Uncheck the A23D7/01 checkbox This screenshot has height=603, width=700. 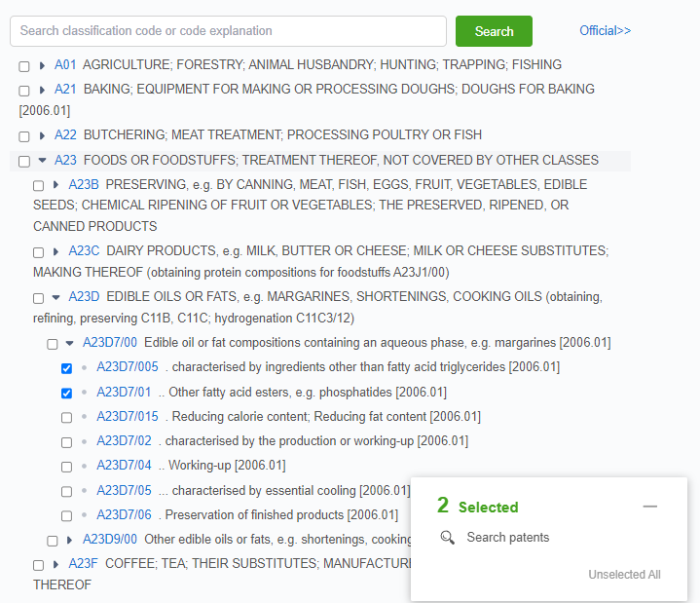tap(66, 393)
